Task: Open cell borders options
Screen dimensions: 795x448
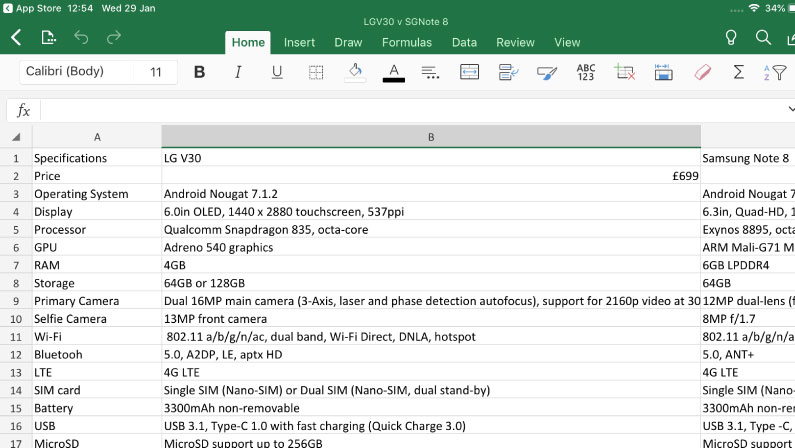Action: [x=316, y=72]
